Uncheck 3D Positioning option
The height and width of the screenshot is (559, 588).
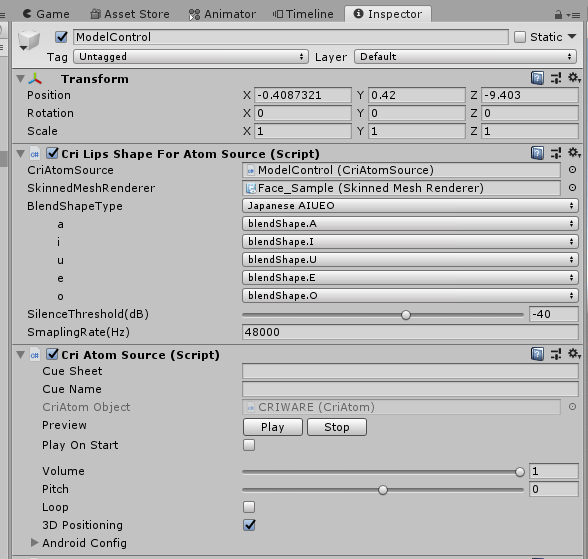pos(249,525)
